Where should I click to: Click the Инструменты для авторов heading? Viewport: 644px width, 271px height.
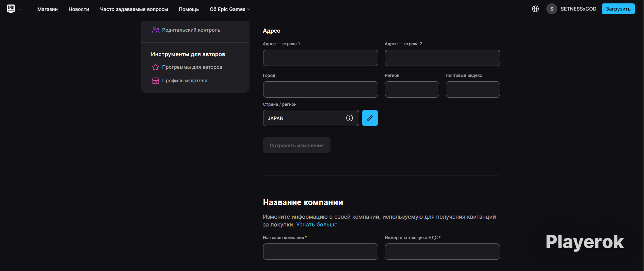click(x=188, y=54)
